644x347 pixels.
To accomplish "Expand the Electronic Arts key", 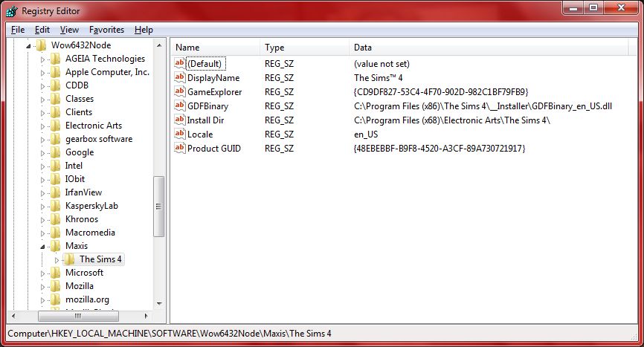I will [42, 126].
